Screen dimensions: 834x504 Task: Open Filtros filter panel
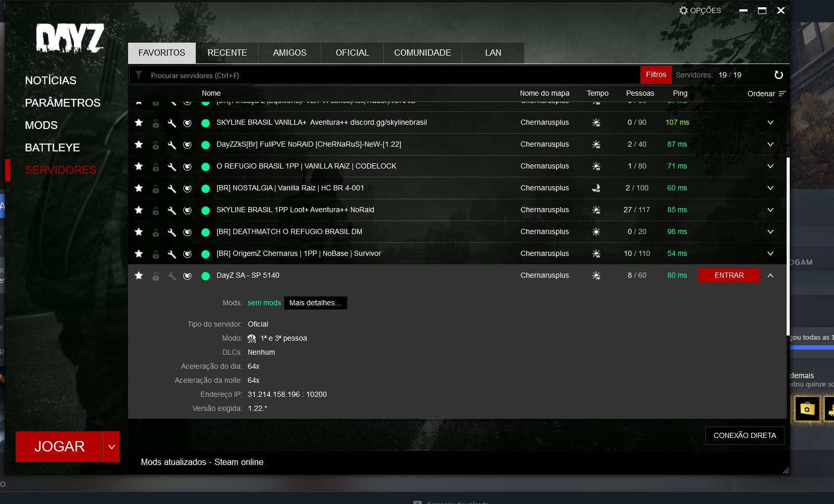[656, 75]
